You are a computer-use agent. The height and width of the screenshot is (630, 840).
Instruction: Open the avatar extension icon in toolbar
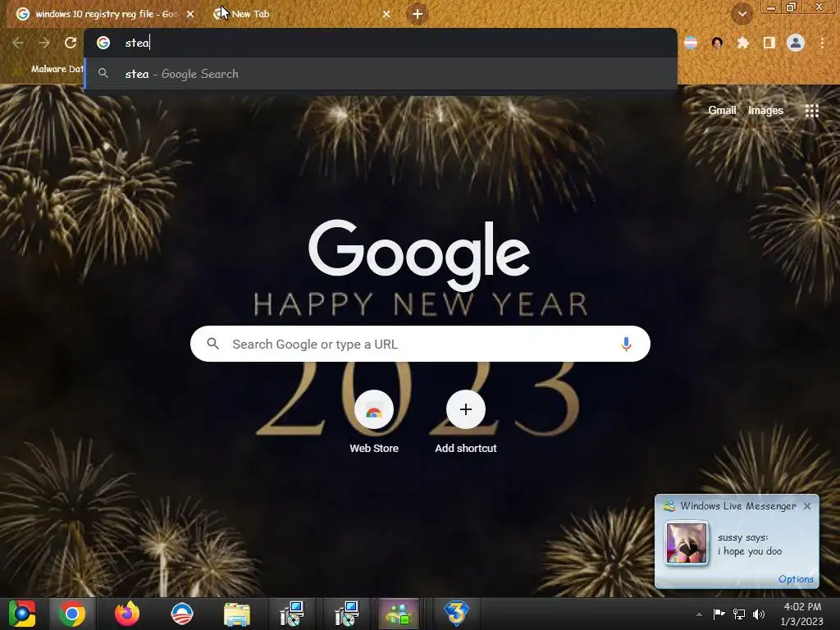tap(717, 43)
